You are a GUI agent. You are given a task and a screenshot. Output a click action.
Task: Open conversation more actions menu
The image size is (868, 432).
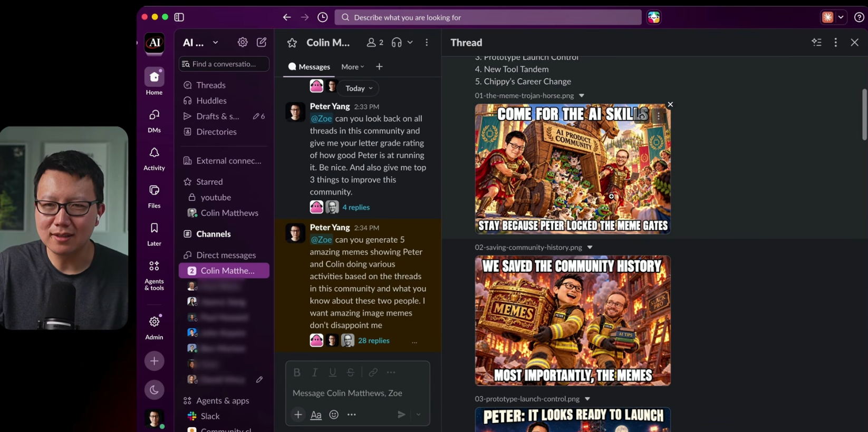[x=427, y=43]
